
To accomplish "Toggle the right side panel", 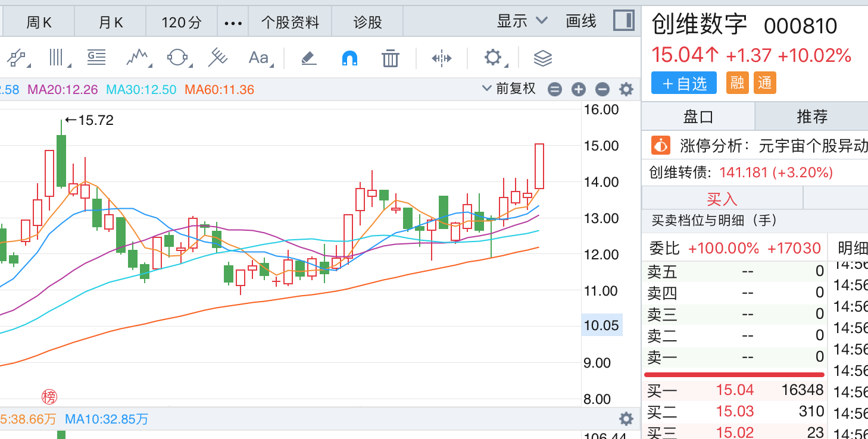I will [x=623, y=21].
